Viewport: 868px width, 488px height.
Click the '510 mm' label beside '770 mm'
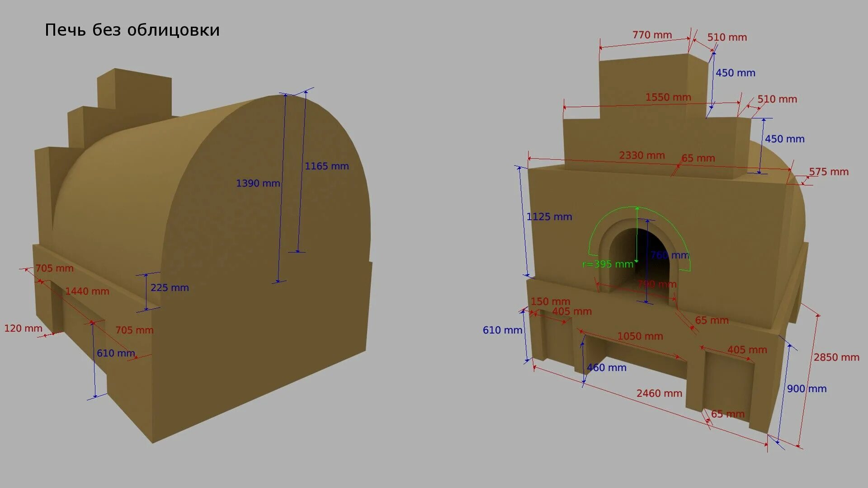pyautogui.click(x=727, y=37)
